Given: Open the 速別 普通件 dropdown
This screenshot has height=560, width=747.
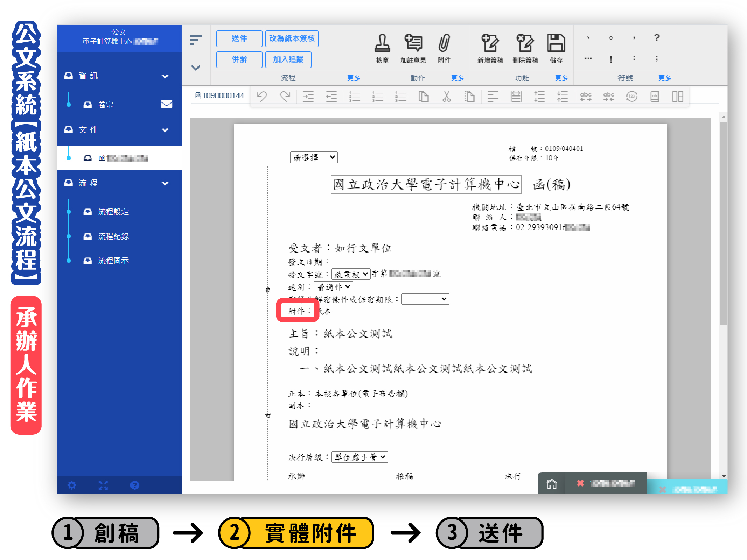Looking at the screenshot, I should [x=333, y=287].
